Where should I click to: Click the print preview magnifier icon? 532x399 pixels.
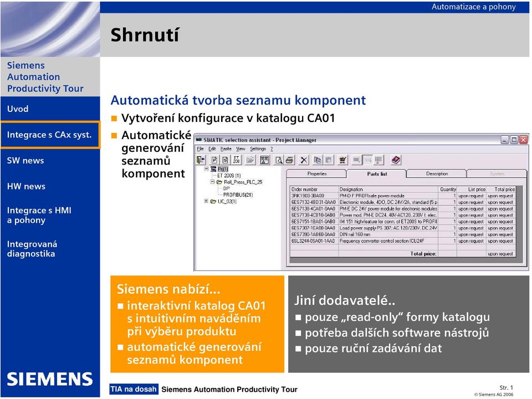click(x=279, y=160)
